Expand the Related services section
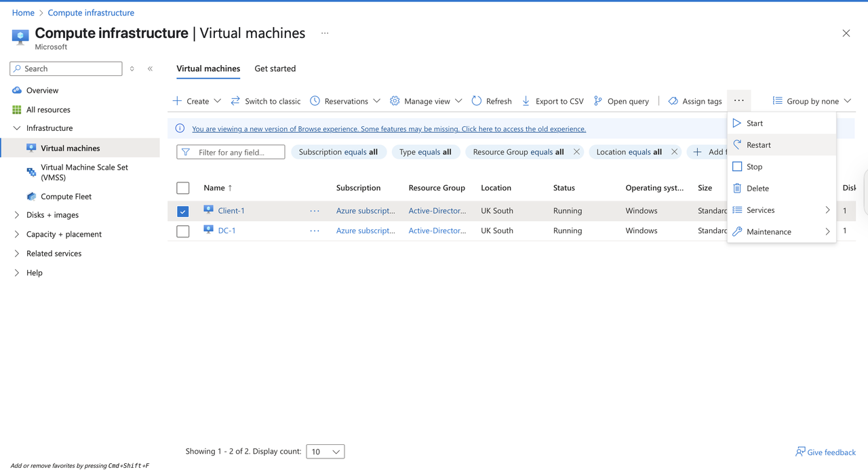 [17, 254]
